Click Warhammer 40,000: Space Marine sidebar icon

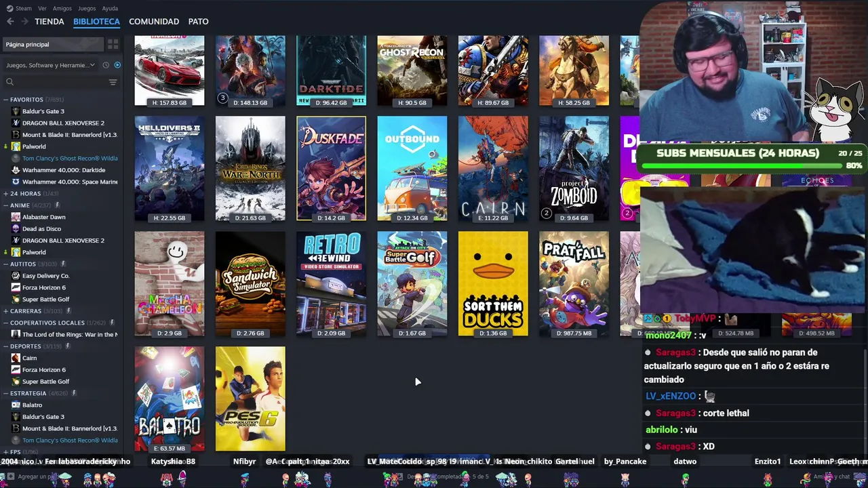point(16,182)
